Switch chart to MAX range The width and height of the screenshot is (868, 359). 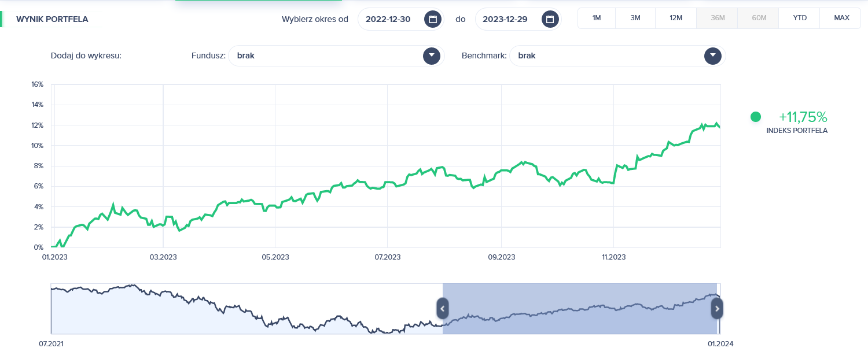[x=841, y=18]
